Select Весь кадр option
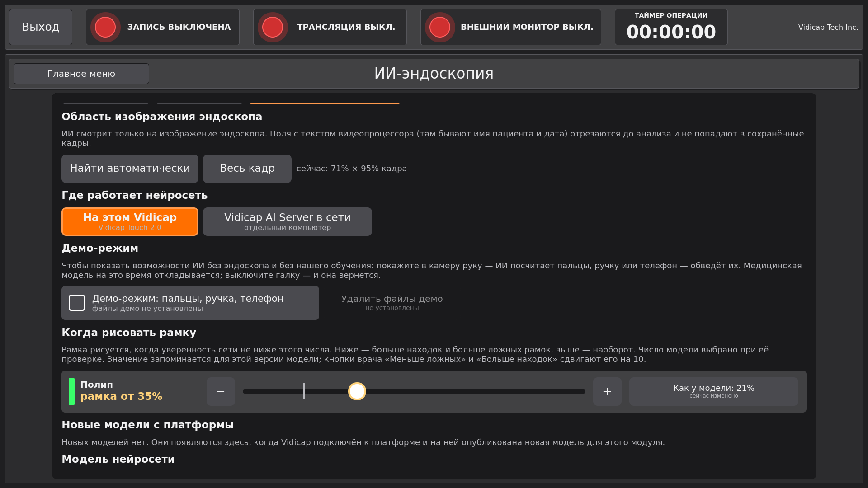 [247, 169]
